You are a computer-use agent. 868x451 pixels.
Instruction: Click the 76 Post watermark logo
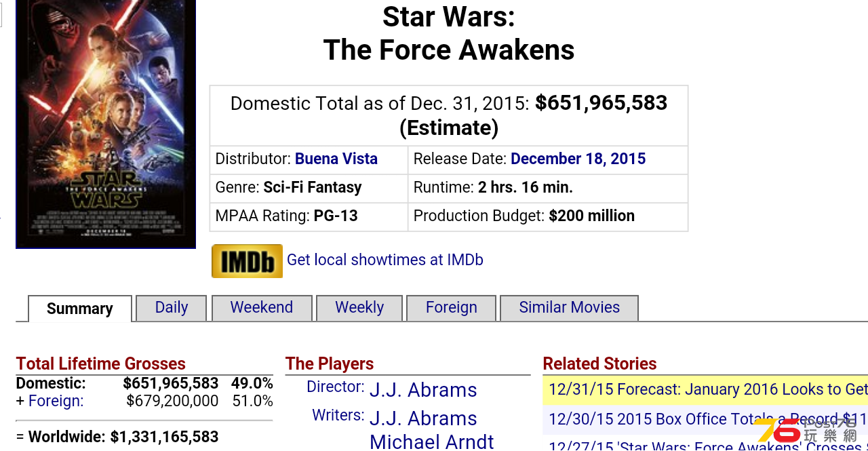(807, 430)
